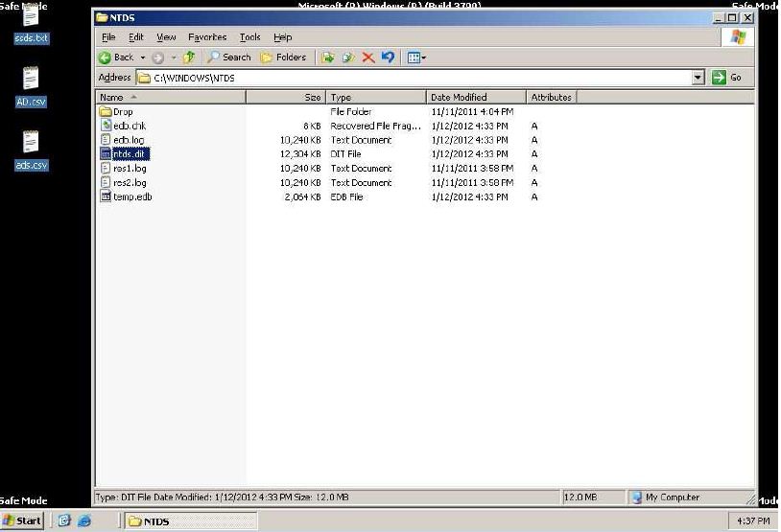Screen dimensions: 781x532
Task: Click the Move To toolbar icon
Action: (327, 58)
